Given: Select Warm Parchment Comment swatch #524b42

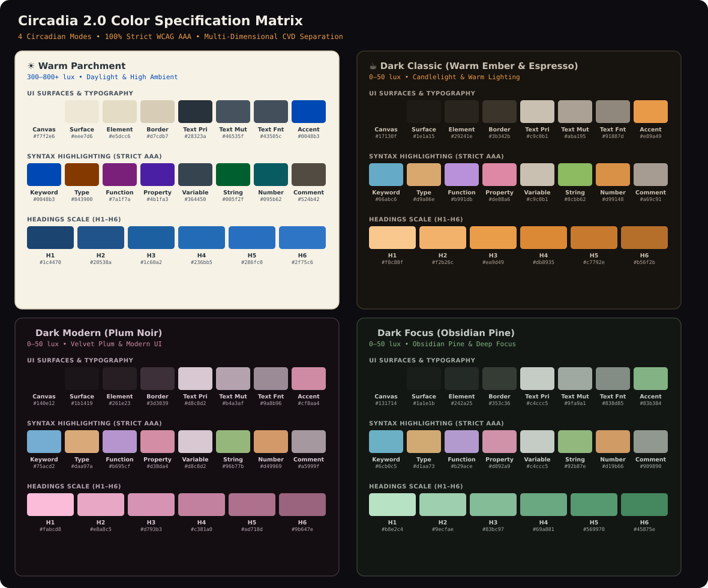Looking at the screenshot, I should pos(308,175).
